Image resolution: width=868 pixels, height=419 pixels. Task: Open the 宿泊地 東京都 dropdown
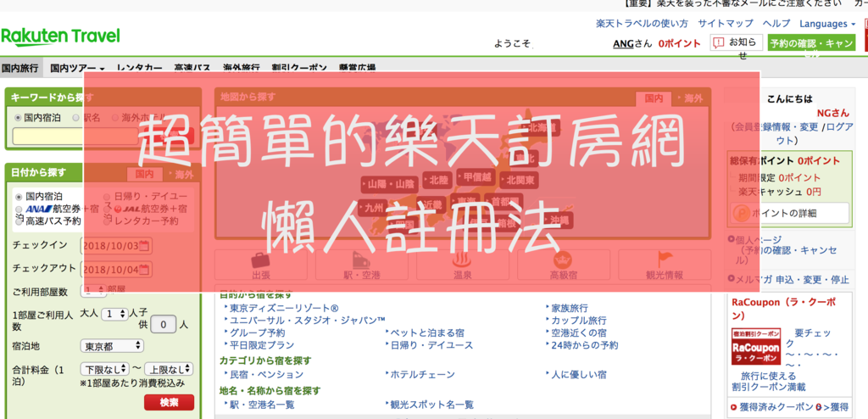[112, 346]
